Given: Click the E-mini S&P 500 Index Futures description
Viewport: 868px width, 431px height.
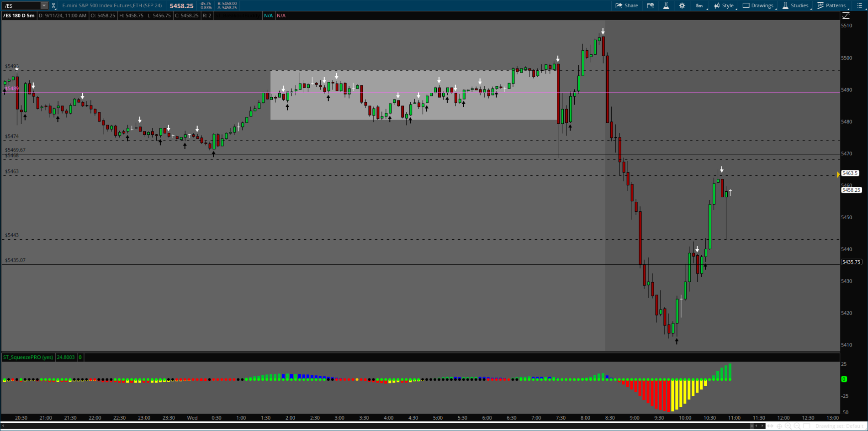Looking at the screenshot, I should 112,6.
